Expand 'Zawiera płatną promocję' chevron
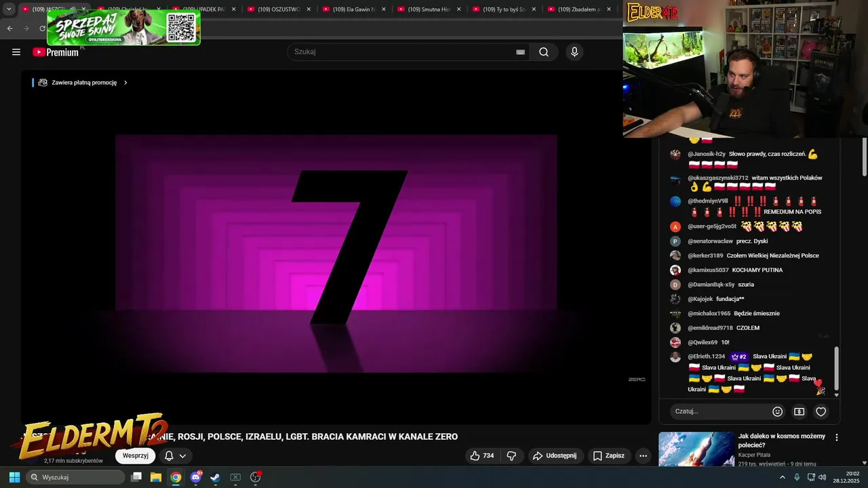Screen dimensions: 868x488 click(125, 83)
